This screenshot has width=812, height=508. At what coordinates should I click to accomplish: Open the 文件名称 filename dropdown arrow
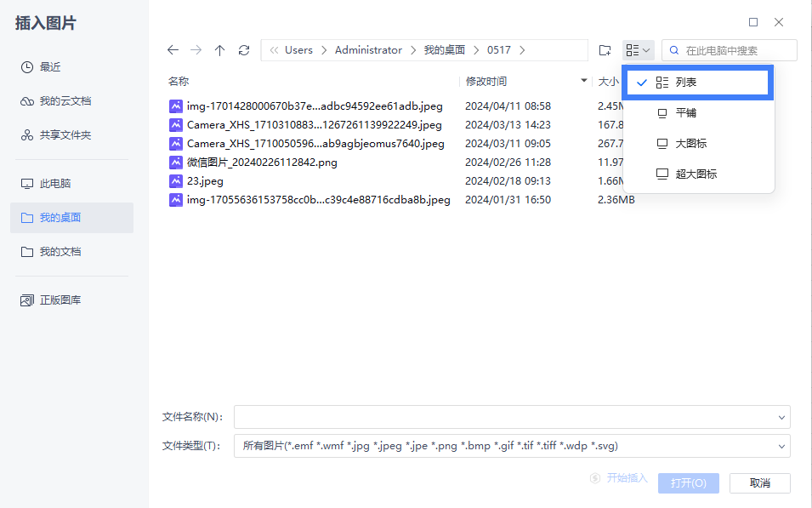[781, 417]
